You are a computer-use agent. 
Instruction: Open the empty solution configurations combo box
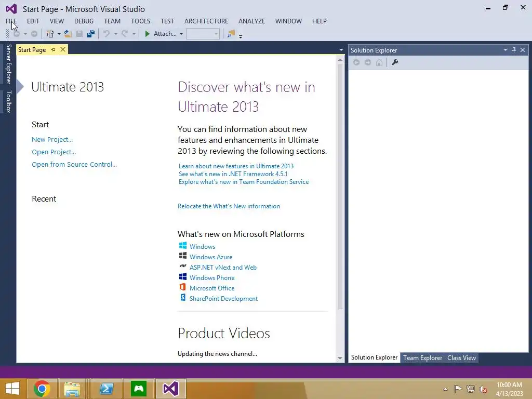(203, 34)
